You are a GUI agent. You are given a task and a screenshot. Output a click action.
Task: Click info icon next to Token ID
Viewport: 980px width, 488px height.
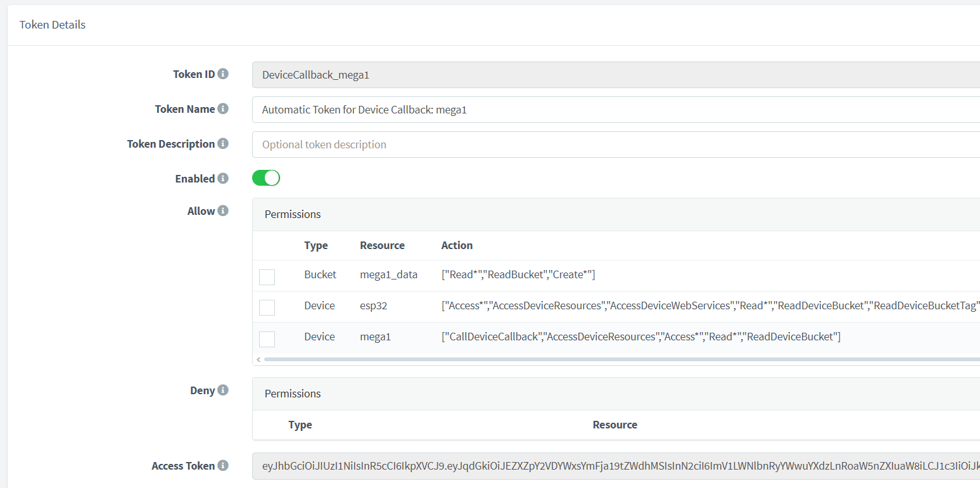point(223,74)
